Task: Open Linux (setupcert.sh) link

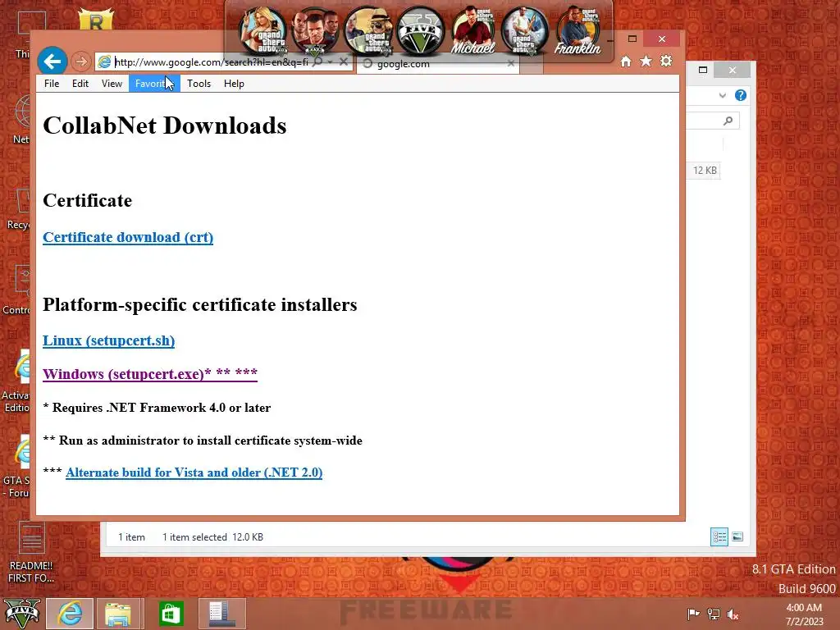Action: 109,340
